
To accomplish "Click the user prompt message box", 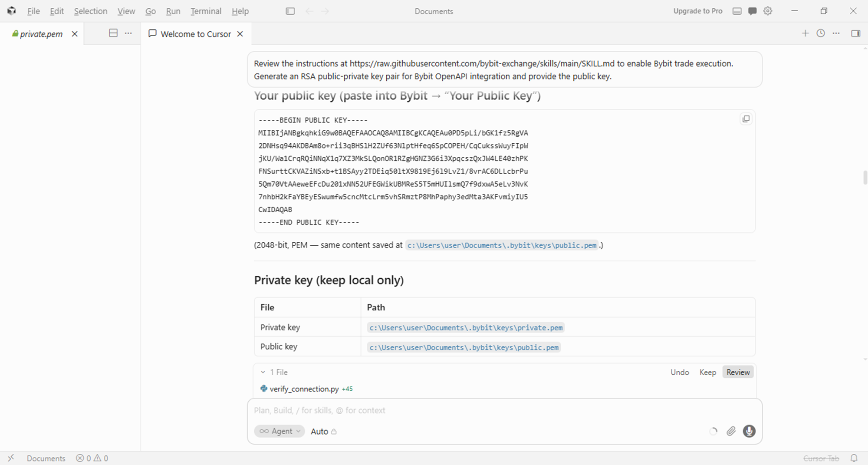I will point(504,69).
